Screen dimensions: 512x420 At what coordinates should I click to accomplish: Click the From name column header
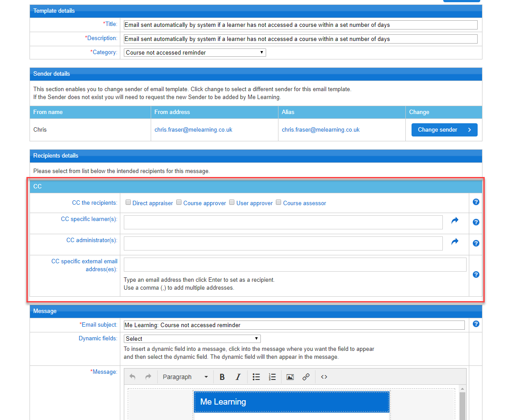(90, 112)
